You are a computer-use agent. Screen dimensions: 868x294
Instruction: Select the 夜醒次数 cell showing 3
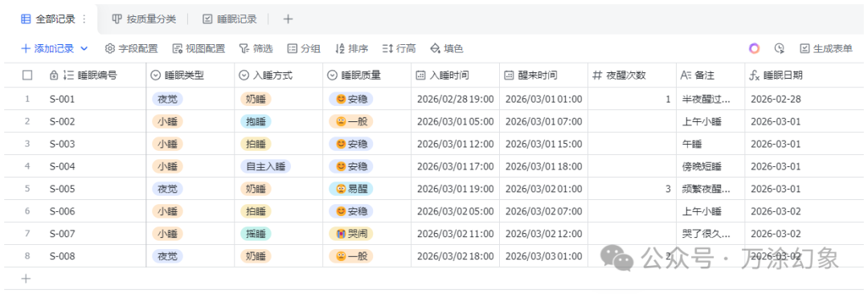click(633, 189)
